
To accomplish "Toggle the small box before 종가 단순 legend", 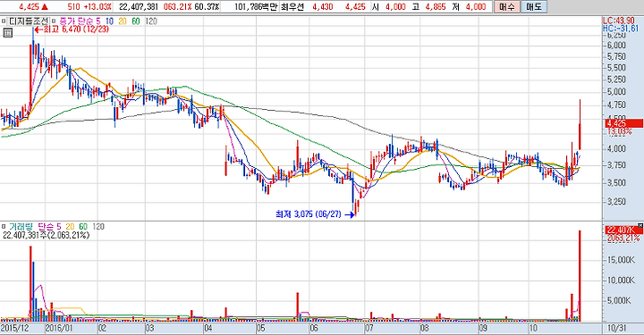I will (54, 21).
